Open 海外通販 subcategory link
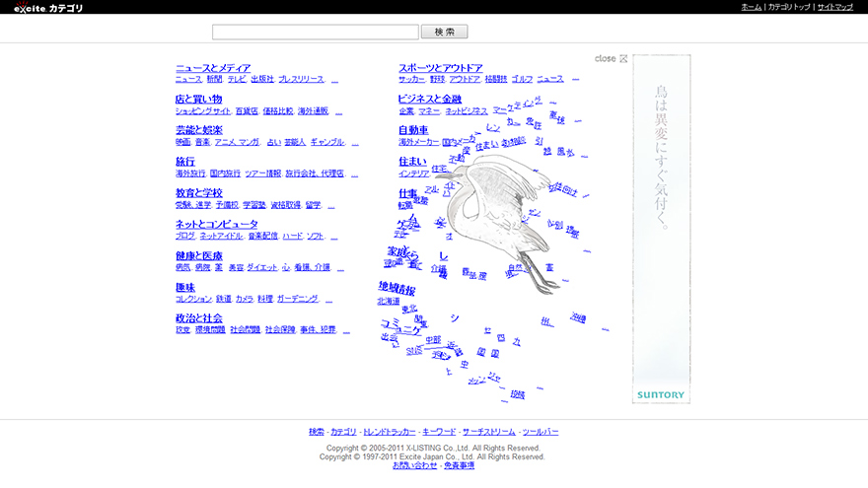Viewport: 868px width, 488px height. [x=313, y=111]
